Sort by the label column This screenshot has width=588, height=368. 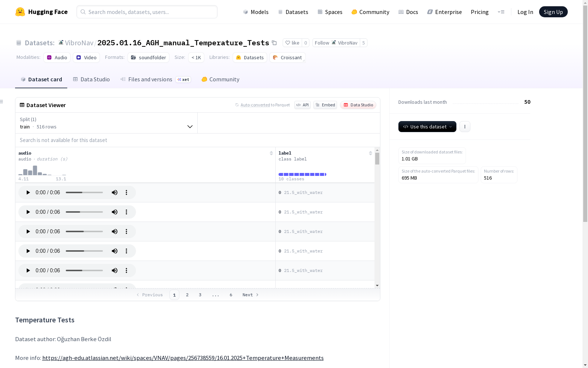[x=370, y=153]
